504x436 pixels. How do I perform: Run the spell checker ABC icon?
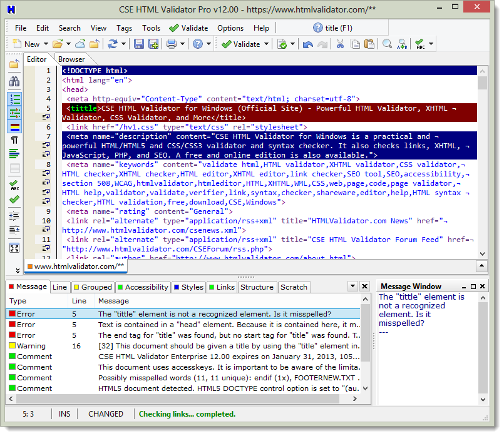click(x=421, y=44)
